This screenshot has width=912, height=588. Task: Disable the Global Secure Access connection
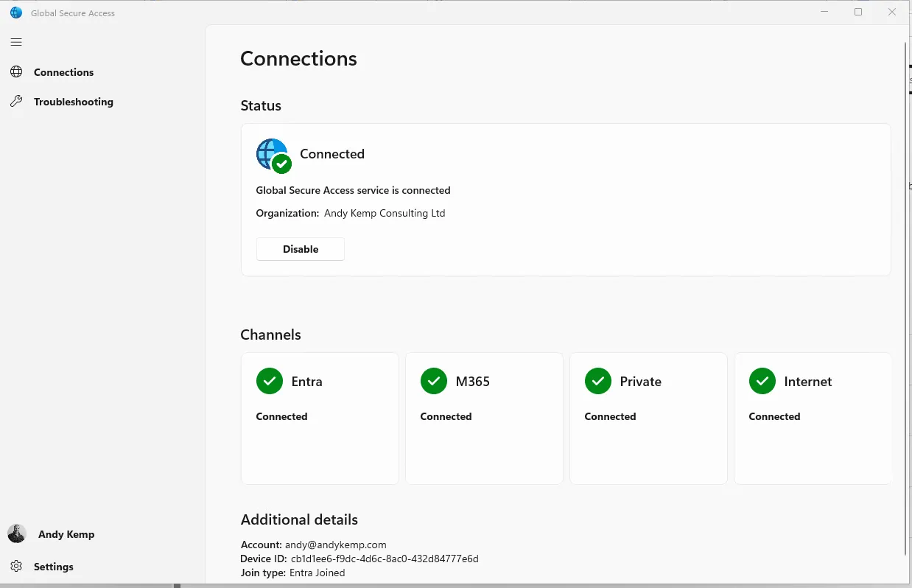(301, 249)
